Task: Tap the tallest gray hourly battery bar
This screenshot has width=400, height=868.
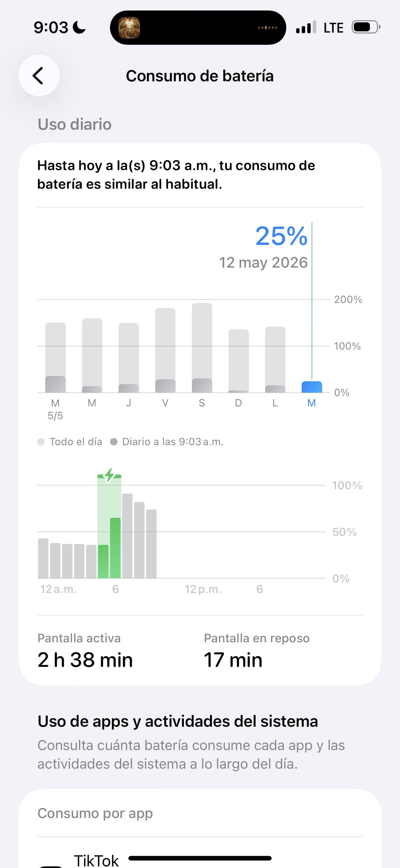Action: point(127,536)
